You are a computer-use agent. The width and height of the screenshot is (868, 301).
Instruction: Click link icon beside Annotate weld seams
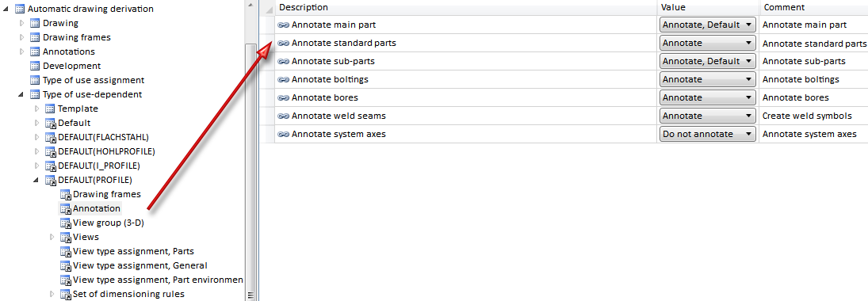[x=284, y=116]
